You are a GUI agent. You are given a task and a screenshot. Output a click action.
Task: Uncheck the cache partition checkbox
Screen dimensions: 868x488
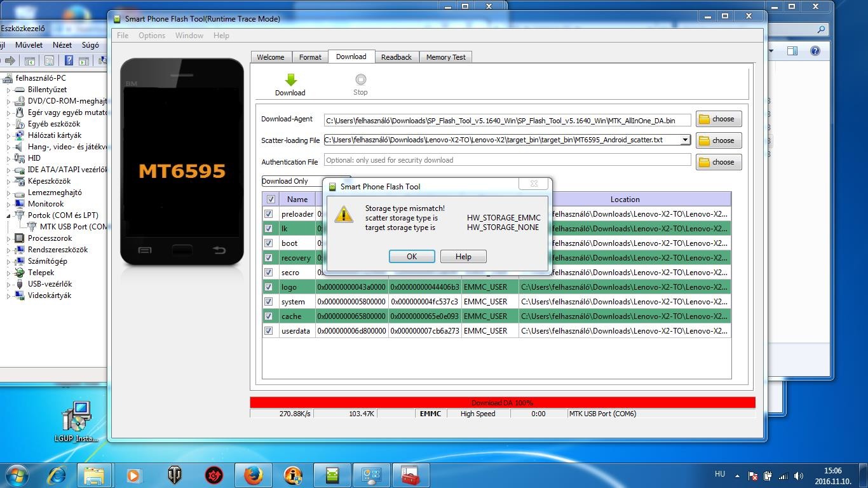pyautogui.click(x=269, y=316)
